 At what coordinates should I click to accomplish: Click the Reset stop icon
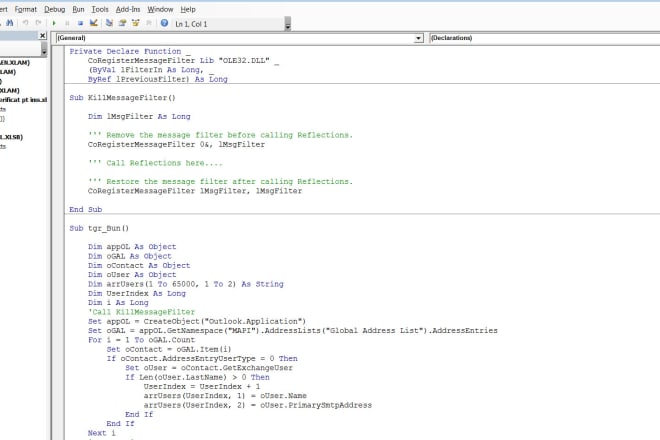(80, 23)
